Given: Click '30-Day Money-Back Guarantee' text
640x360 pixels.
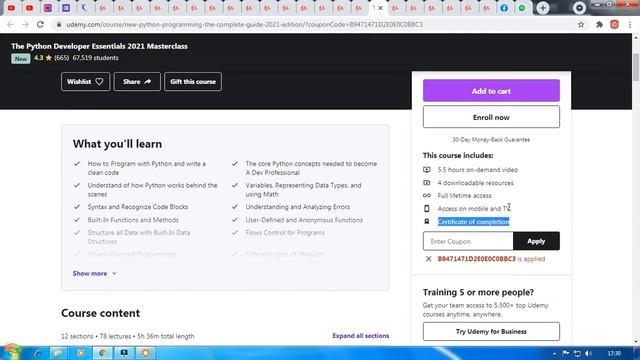Looking at the screenshot, I should pyautogui.click(x=491, y=140).
